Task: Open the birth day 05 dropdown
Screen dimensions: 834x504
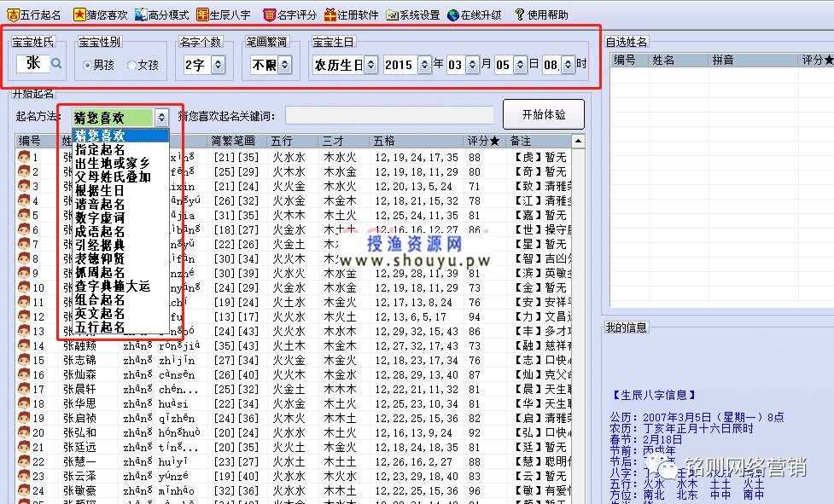Action: (520, 65)
